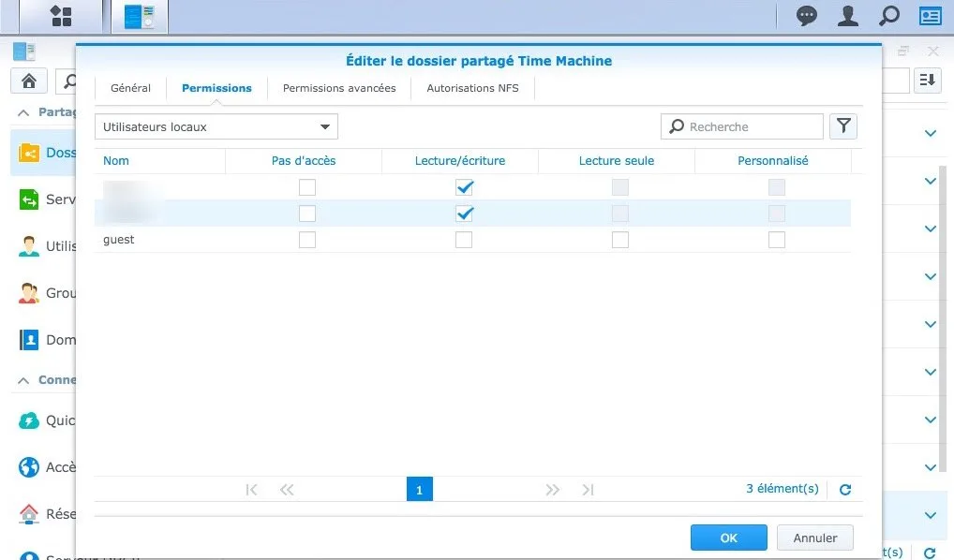Check Pas d'accès for the second user
Screen dimensions: 954x560
[x=307, y=214]
